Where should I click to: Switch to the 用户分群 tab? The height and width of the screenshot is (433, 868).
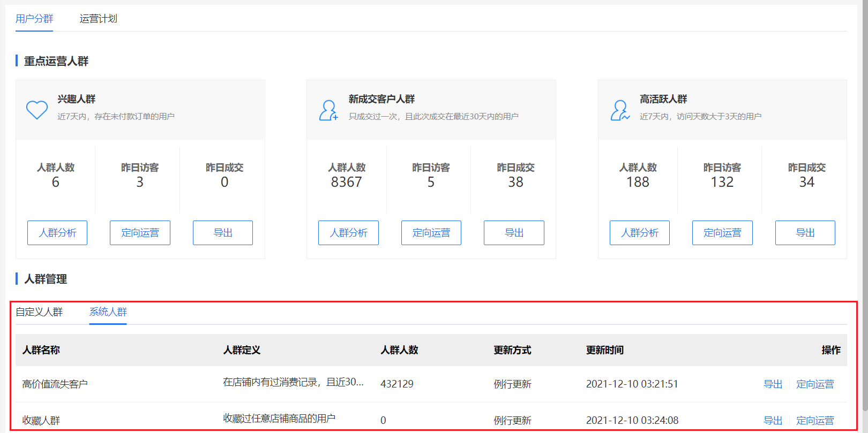coord(34,19)
